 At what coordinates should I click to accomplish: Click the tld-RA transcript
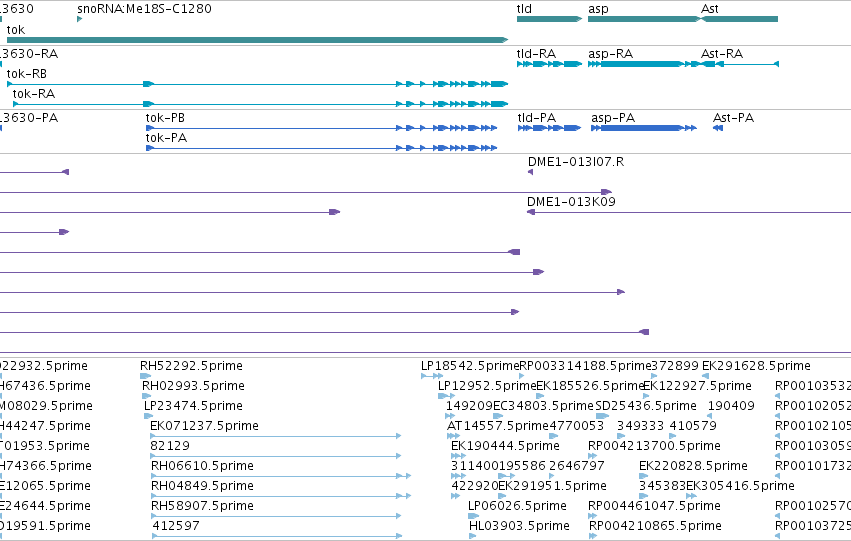coord(549,64)
